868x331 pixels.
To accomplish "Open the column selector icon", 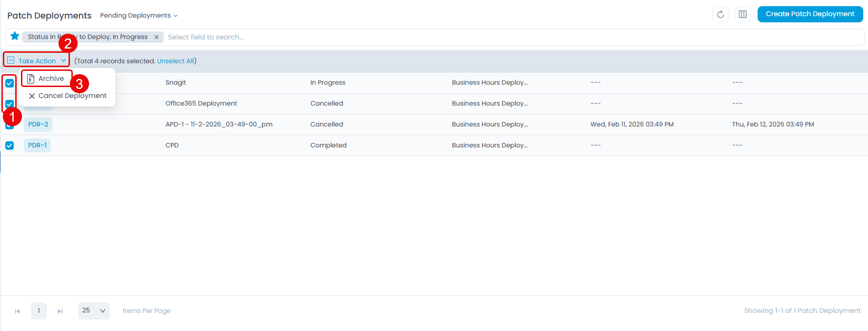I will coord(742,14).
